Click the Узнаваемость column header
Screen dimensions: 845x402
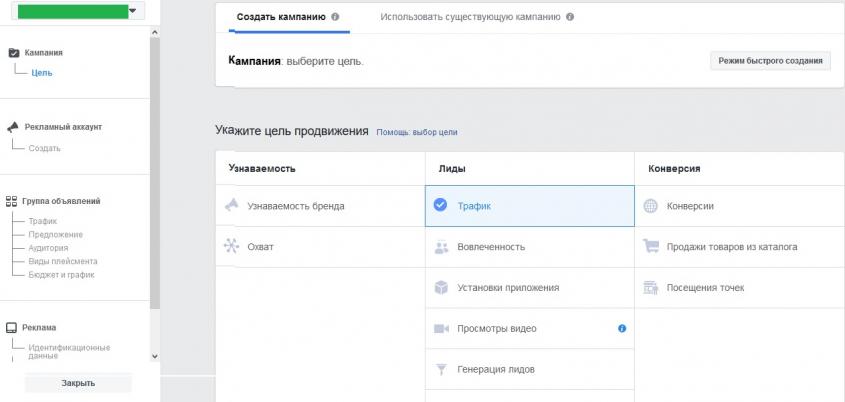click(x=262, y=169)
